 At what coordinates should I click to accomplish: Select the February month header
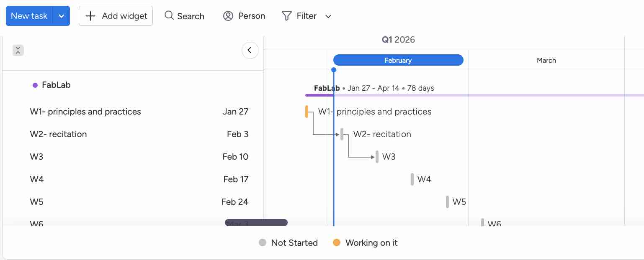(x=398, y=60)
